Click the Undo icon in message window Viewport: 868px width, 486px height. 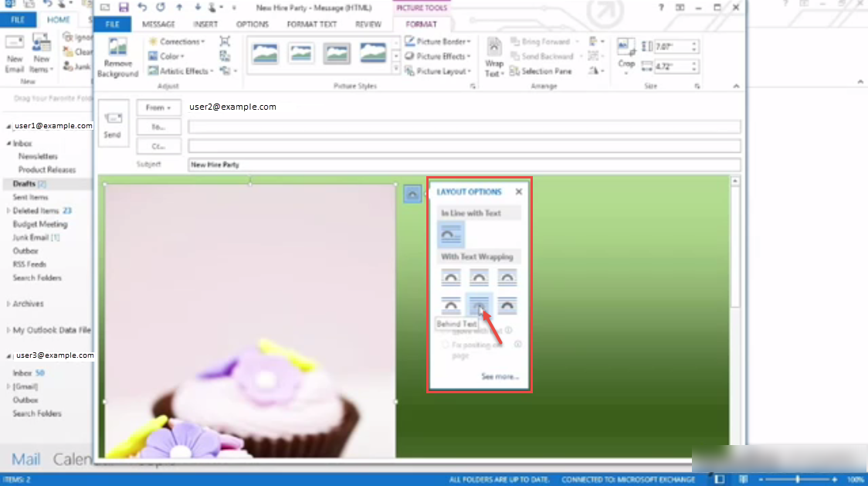(x=142, y=7)
